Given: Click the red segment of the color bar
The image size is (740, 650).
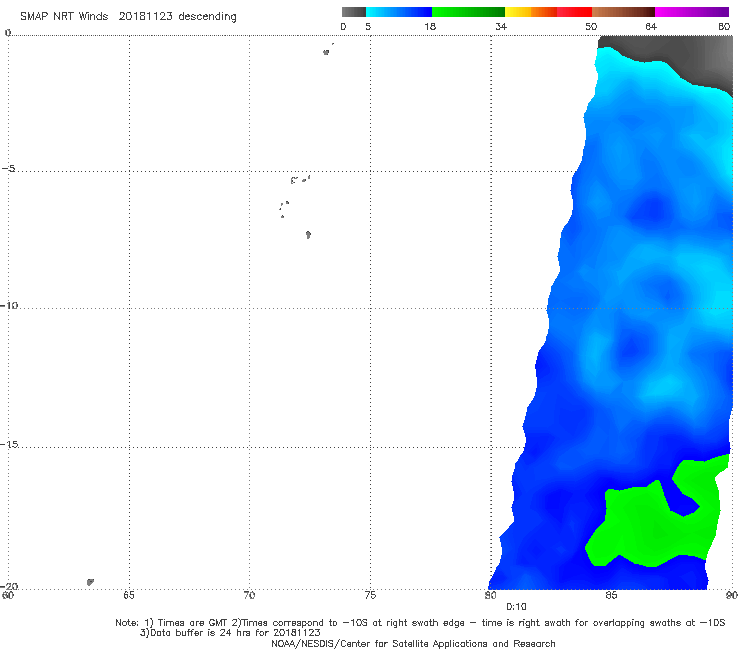Looking at the screenshot, I should [574, 12].
